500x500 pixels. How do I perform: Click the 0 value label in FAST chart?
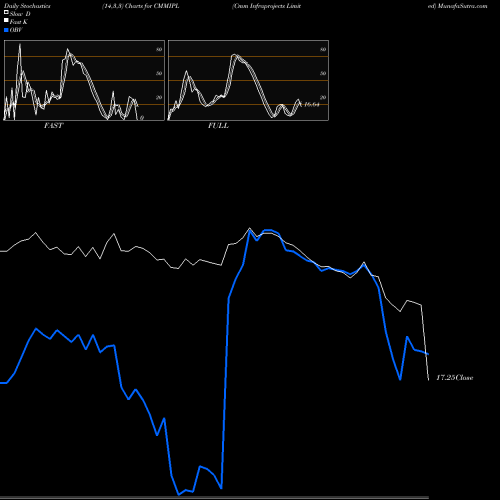tap(142, 118)
